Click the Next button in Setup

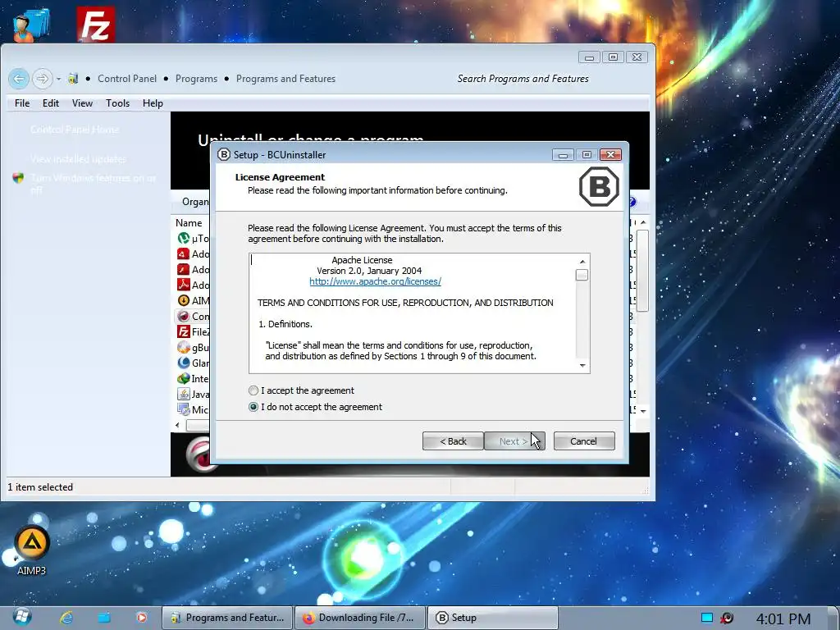pyautogui.click(x=514, y=441)
